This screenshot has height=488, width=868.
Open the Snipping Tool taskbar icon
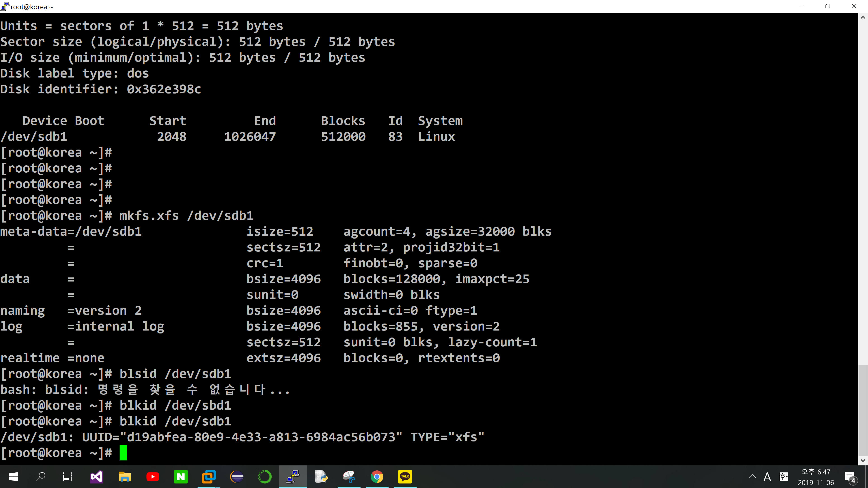pyautogui.click(x=349, y=476)
